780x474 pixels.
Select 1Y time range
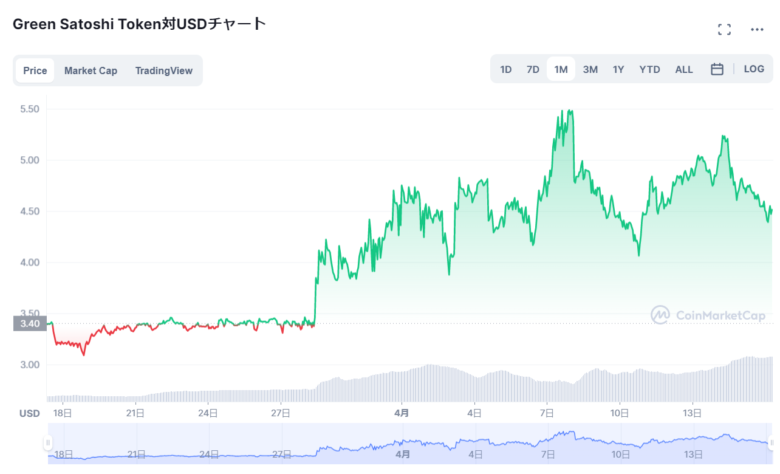click(x=618, y=70)
